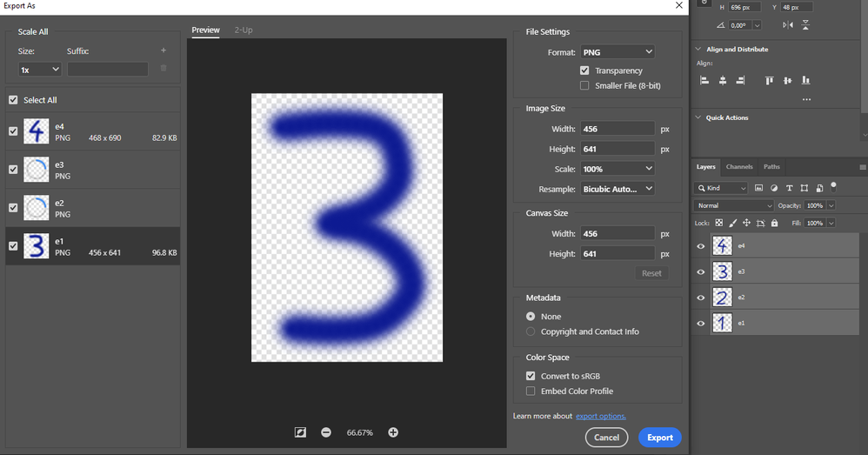Filter layers by pixel layers icon
The width and height of the screenshot is (868, 455).
pos(758,188)
